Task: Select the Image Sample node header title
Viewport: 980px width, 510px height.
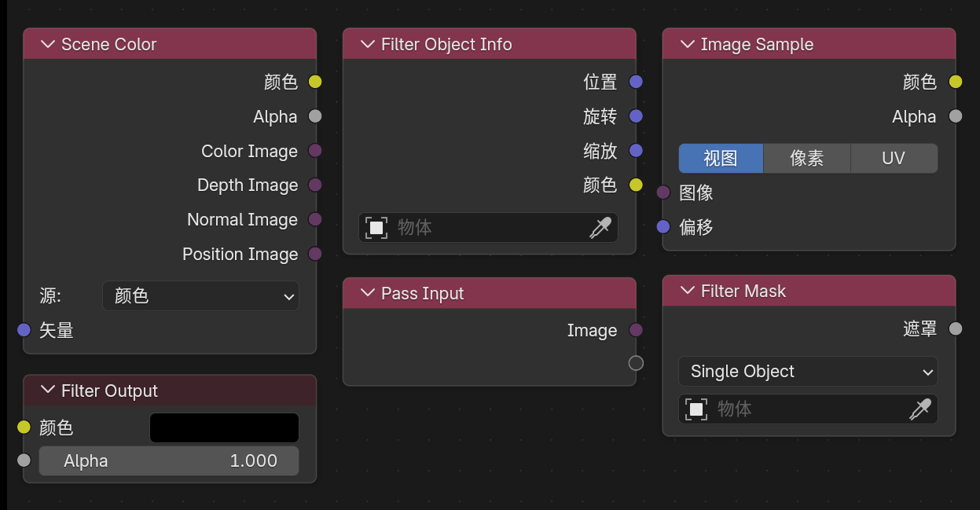Action: [x=757, y=44]
